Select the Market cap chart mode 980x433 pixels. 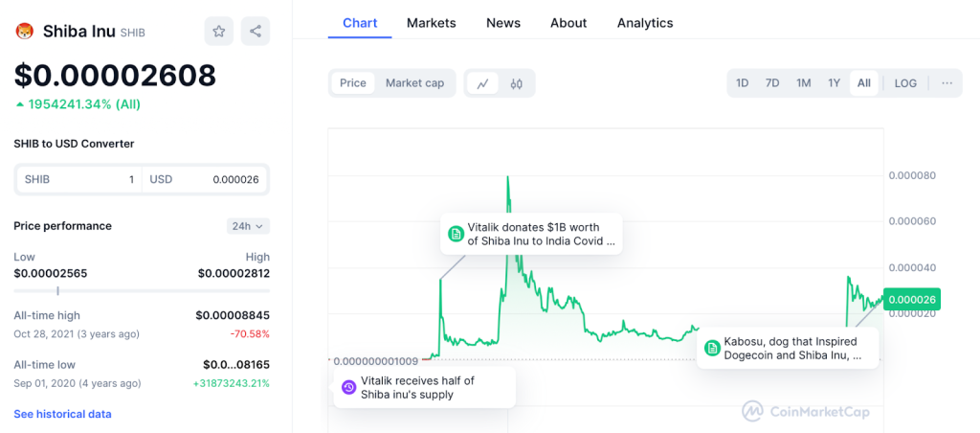click(x=415, y=83)
